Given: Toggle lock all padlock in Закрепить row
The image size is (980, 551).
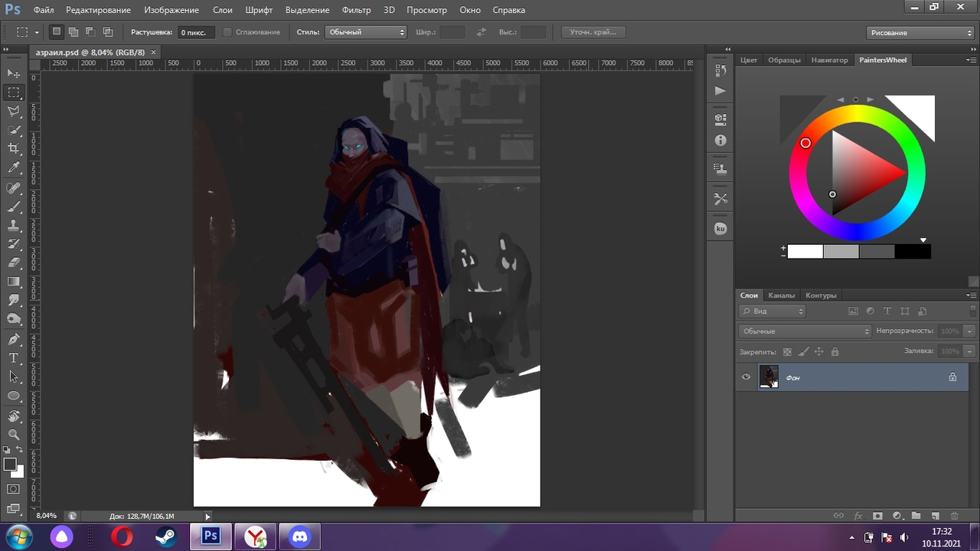Looking at the screenshot, I should click(835, 352).
